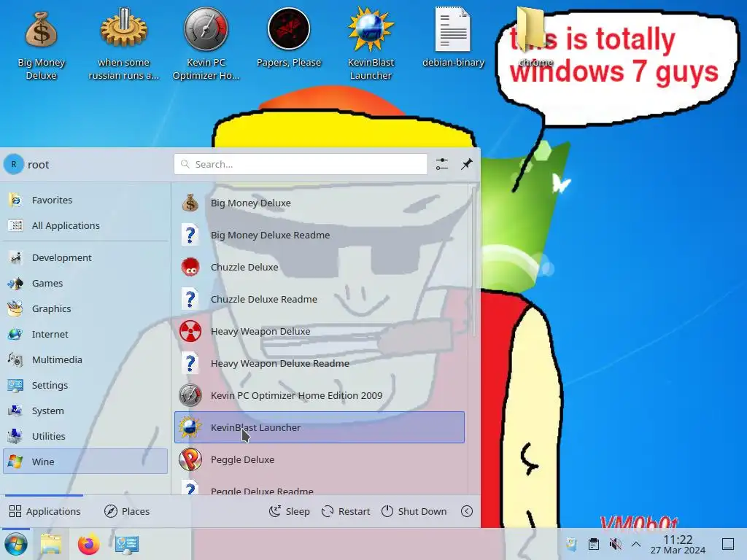
Task: Open the clock showing 11:22
Action: pos(678,544)
